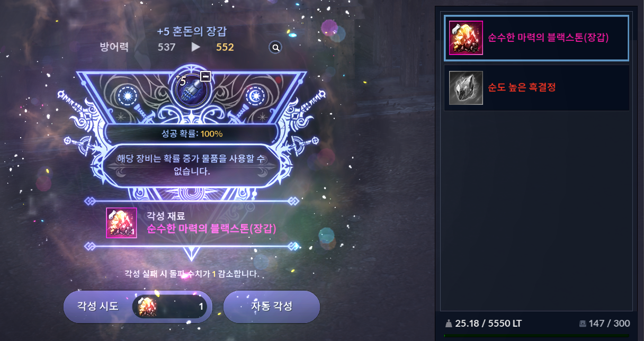Choose the 순도 높은 흑결정 list row
This screenshot has height=341, width=644.
(536, 88)
